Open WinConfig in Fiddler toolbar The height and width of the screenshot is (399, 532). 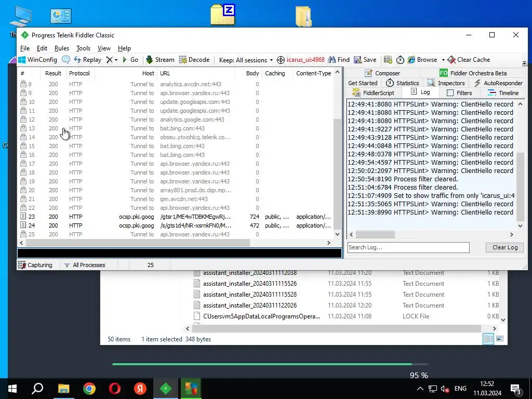(x=37, y=60)
